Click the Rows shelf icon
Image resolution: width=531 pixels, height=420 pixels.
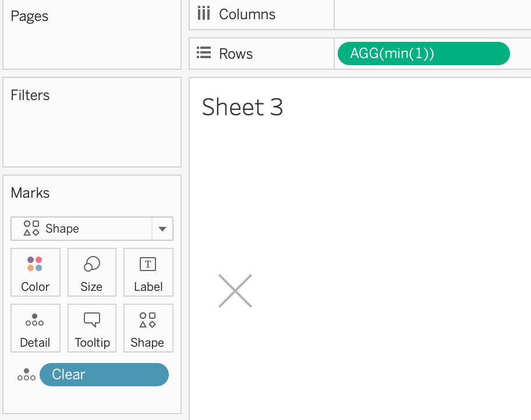click(204, 53)
